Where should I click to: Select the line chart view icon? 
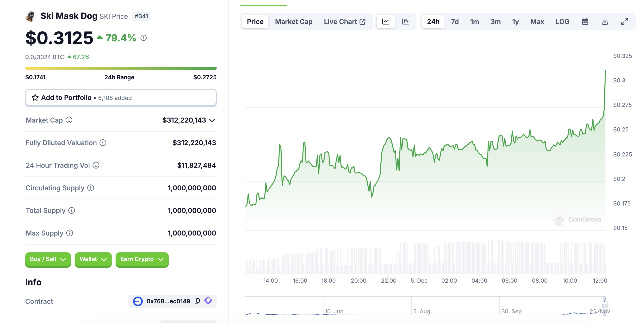(x=385, y=22)
